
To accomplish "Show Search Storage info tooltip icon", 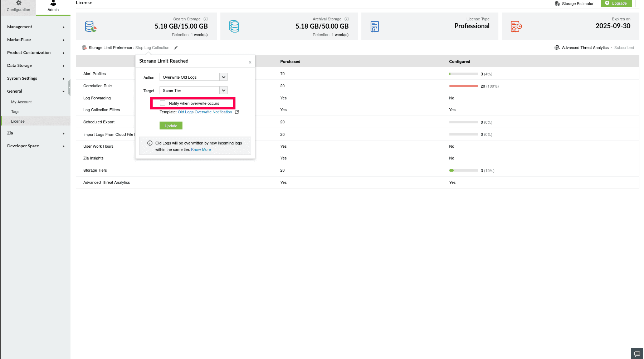I will (206, 19).
